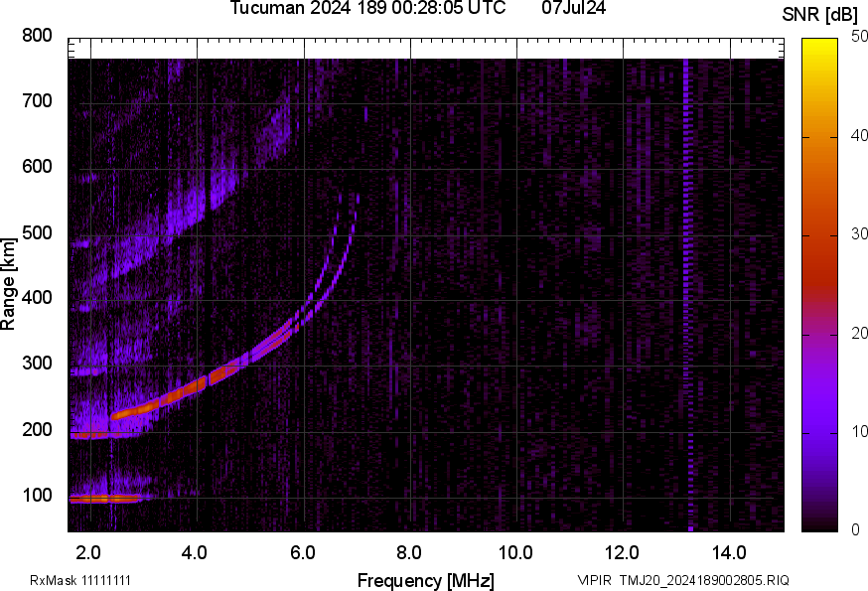Click the range axis tick label '700'
The width and height of the screenshot is (868, 591).
tap(37, 100)
